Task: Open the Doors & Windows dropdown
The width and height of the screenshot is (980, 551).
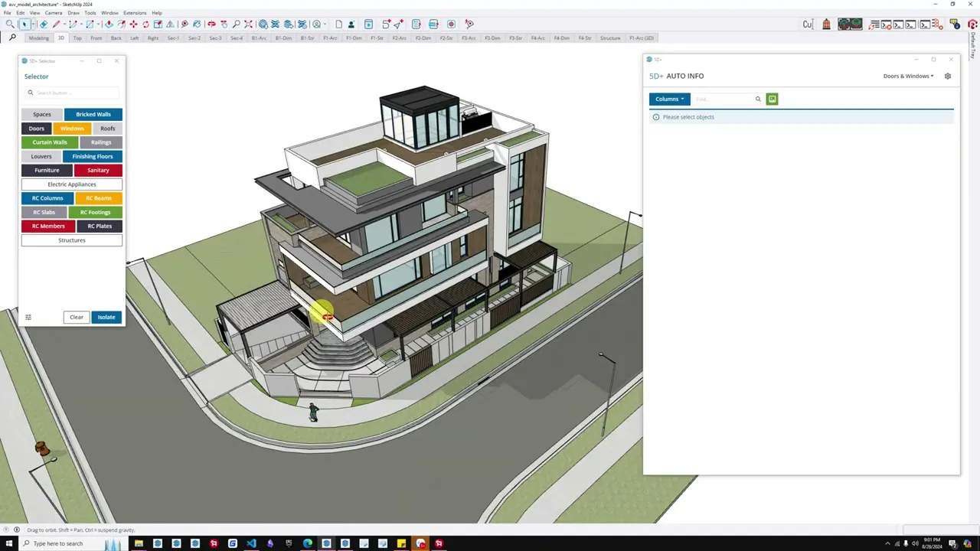Action: (908, 76)
